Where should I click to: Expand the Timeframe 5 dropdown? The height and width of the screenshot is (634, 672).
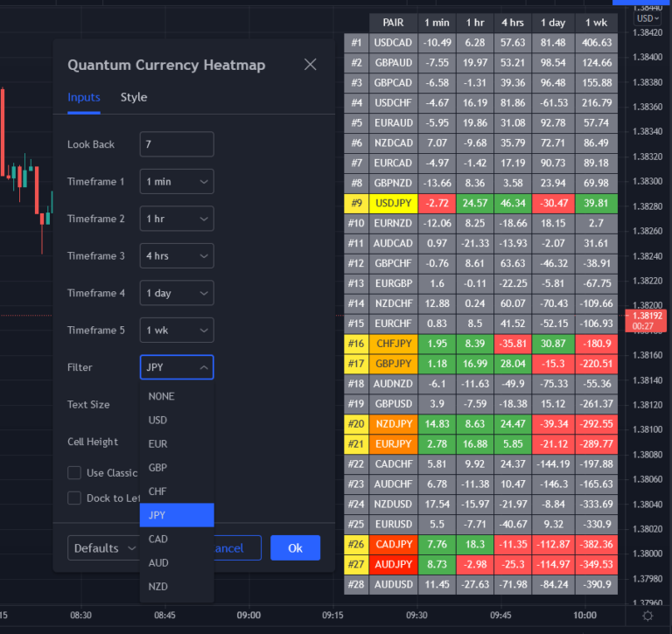[176, 330]
